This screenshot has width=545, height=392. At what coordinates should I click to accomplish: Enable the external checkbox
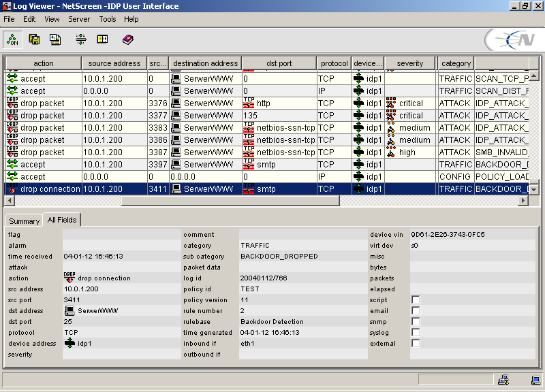tap(416, 343)
